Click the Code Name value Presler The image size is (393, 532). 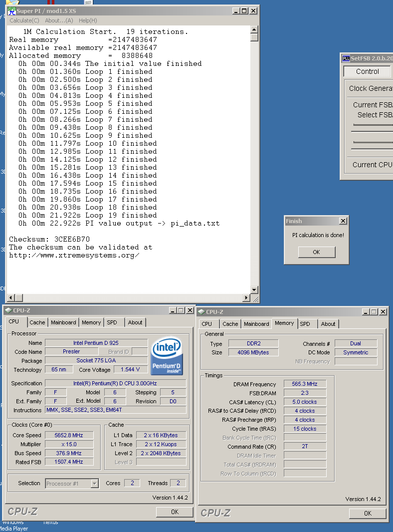[x=71, y=351]
